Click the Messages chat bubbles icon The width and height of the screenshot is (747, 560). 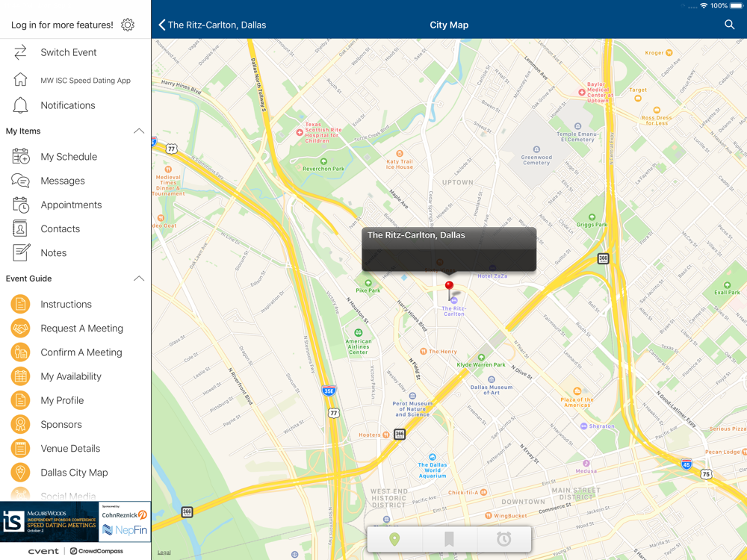(x=20, y=181)
